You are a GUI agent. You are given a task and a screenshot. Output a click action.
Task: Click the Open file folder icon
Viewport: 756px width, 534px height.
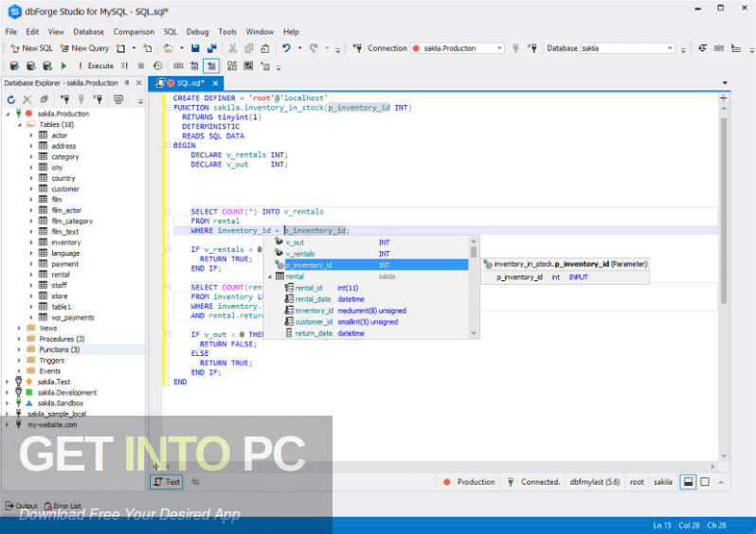(x=168, y=48)
